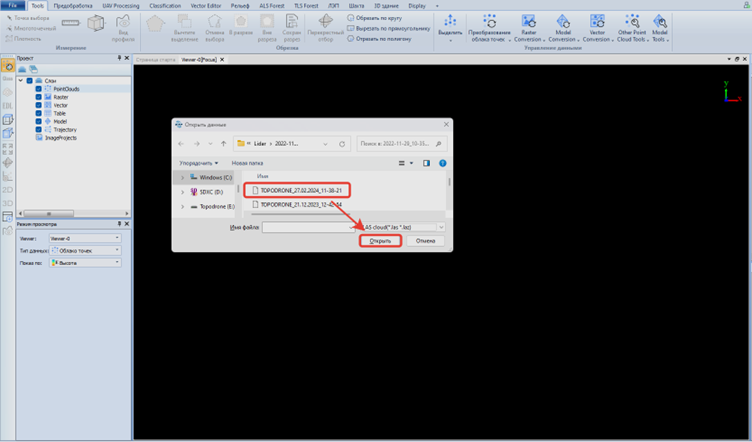752x442 pixels.
Task: Toggle the Trajectory layer checkbox
Action: [38, 130]
